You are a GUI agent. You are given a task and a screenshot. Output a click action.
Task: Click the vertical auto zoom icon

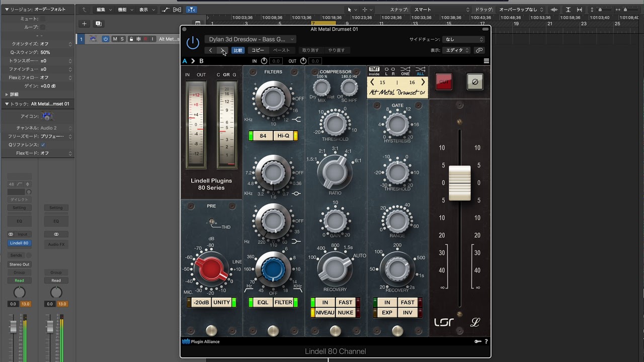(568, 10)
